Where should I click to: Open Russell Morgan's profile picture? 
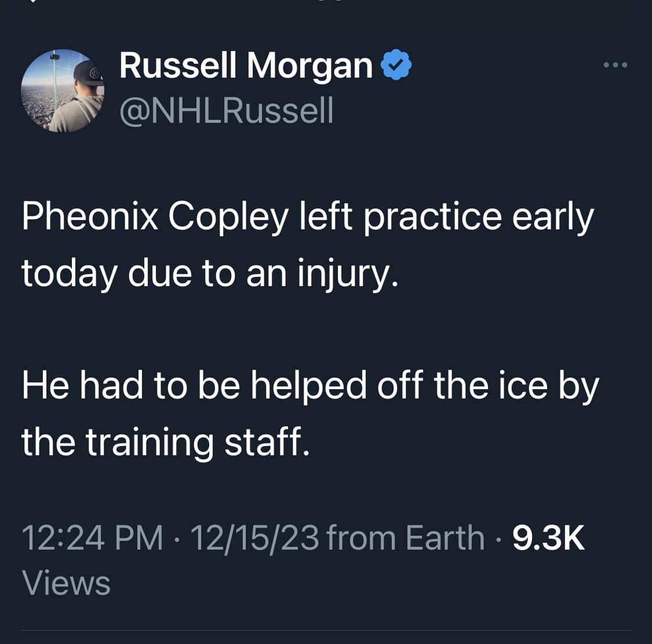(x=63, y=90)
